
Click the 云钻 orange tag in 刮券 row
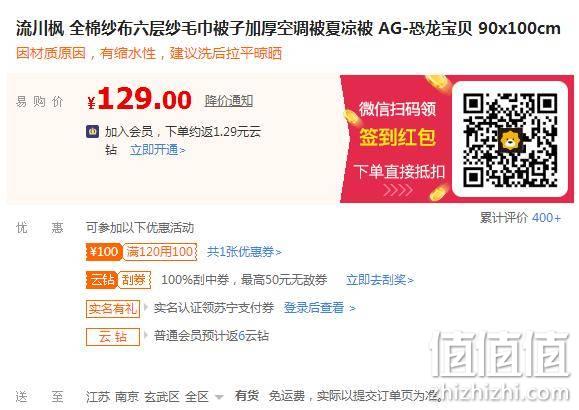102,280
